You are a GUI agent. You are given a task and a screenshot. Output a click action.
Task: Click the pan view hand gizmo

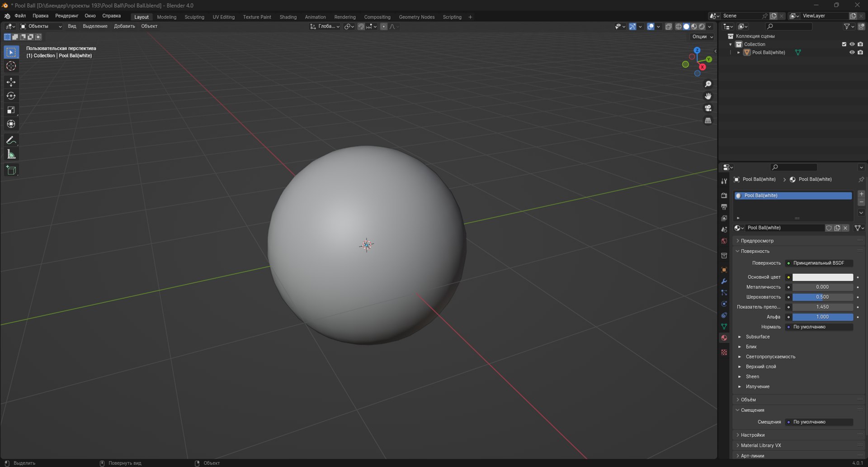tap(708, 96)
